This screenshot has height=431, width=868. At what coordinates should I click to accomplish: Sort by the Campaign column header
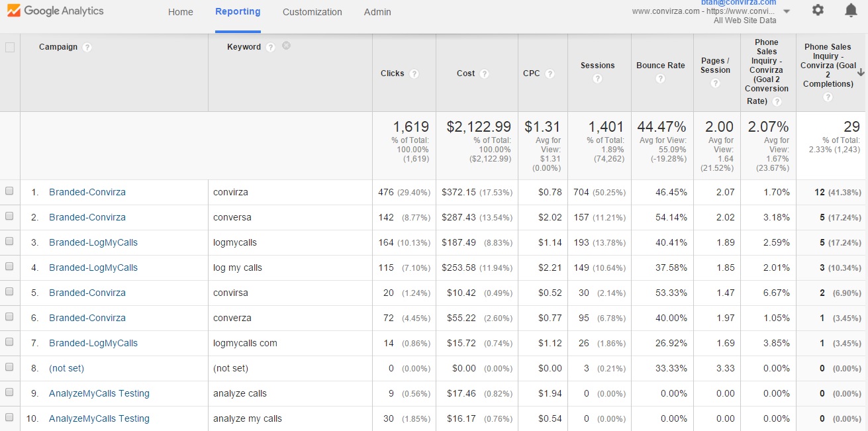click(x=58, y=47)
